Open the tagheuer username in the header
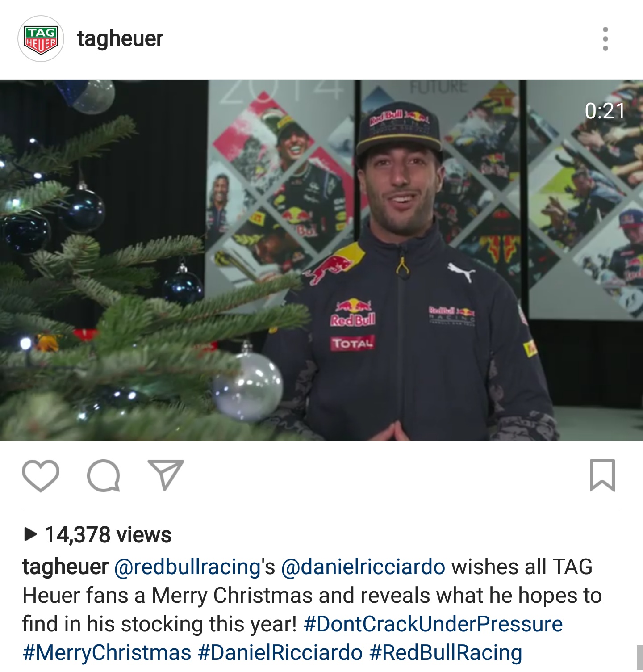 click(x=120, y=39)
